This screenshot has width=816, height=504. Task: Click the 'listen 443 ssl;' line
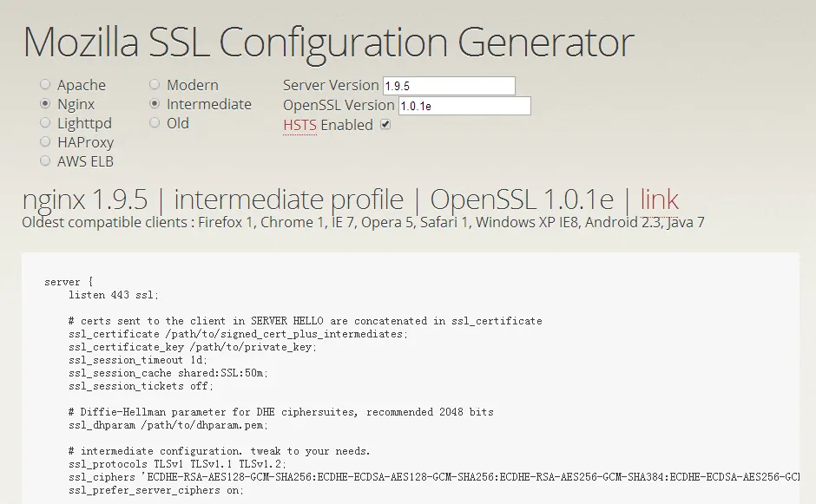pyautogui.click(x=114, y=295)
